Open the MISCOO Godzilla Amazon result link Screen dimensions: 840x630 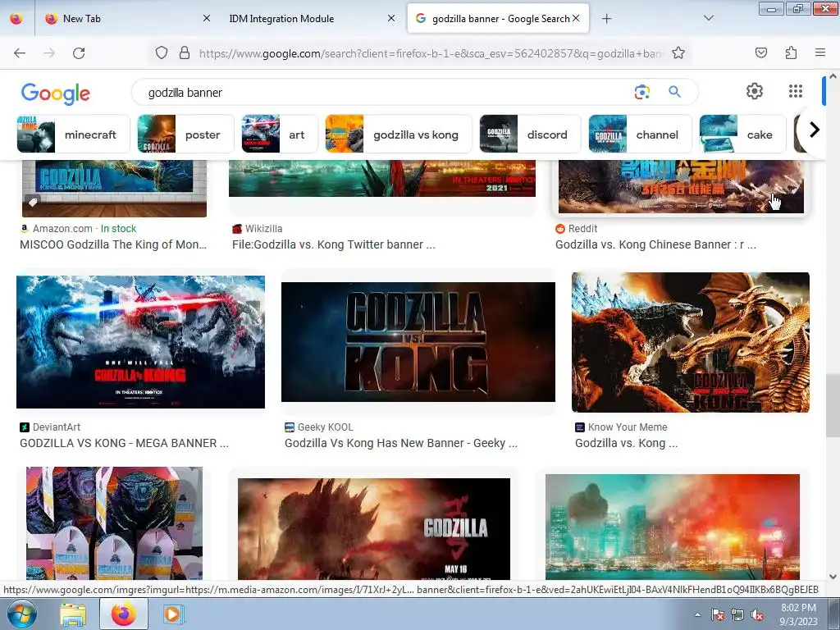pos(113,244)
